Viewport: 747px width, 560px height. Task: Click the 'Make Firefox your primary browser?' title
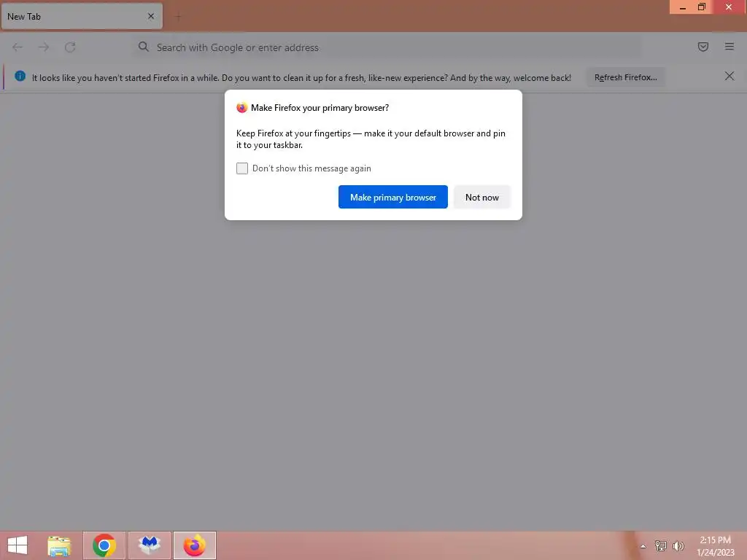click(320, 108)
